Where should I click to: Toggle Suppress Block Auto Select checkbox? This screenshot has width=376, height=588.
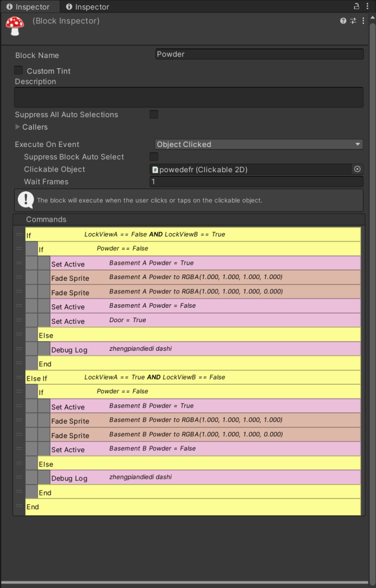click(x=154, y=156)
